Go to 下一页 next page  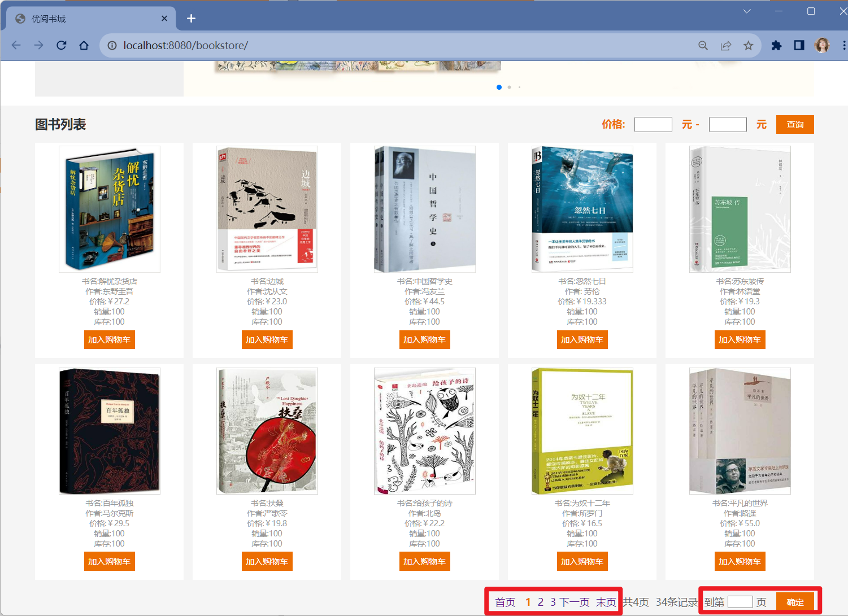(x=575, y=602)
